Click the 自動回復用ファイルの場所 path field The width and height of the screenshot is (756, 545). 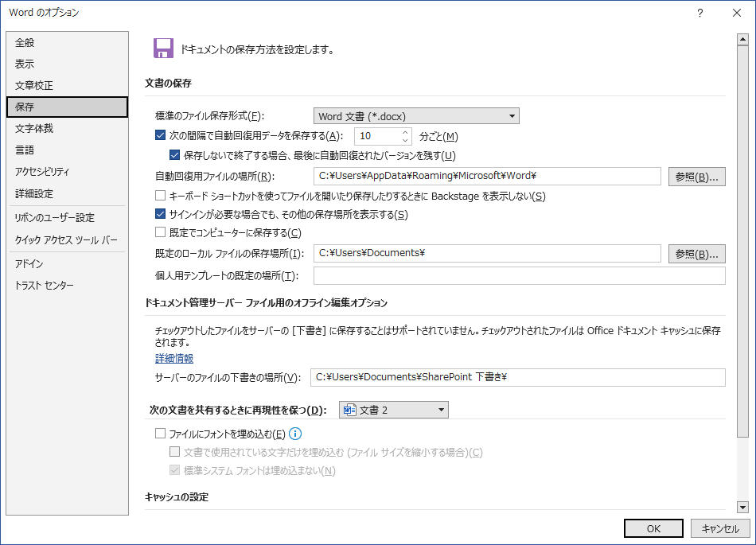(x=487, y=176)
